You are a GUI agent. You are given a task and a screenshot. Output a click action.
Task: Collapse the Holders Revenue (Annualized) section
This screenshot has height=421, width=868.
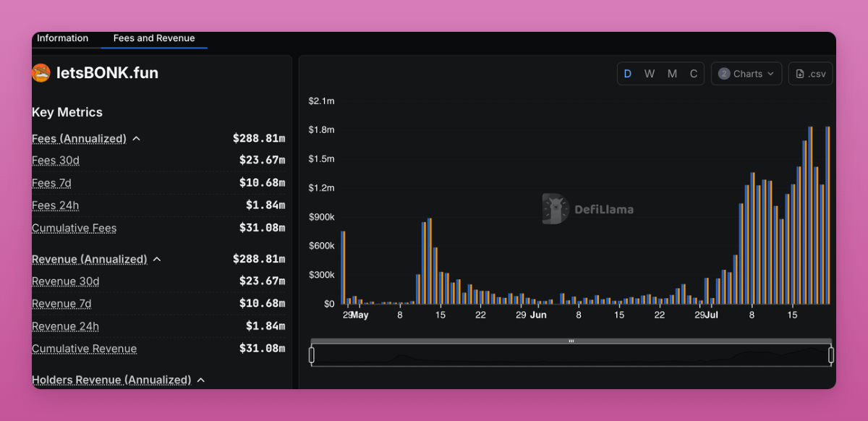[201, 380]
